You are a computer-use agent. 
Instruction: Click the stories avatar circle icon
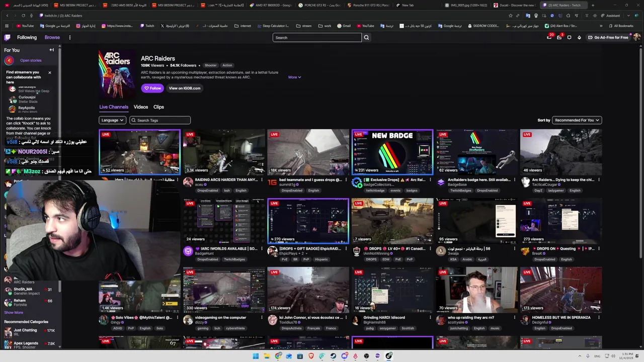9,60
